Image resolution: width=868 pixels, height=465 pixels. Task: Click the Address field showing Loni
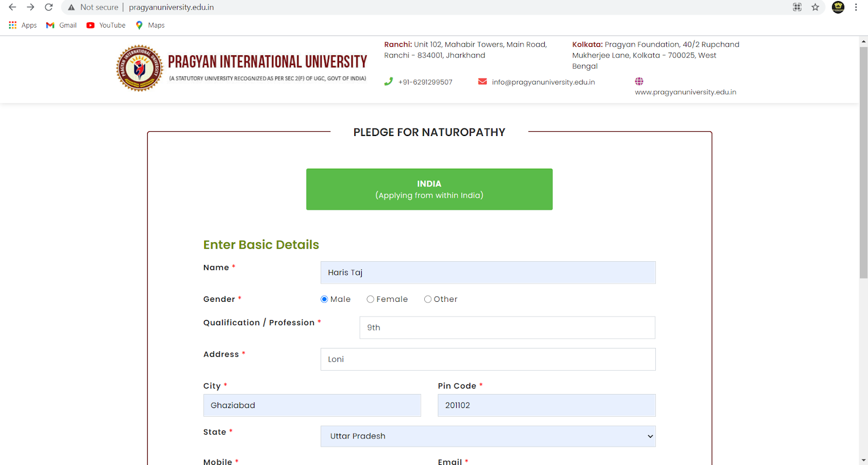point(488,359)
